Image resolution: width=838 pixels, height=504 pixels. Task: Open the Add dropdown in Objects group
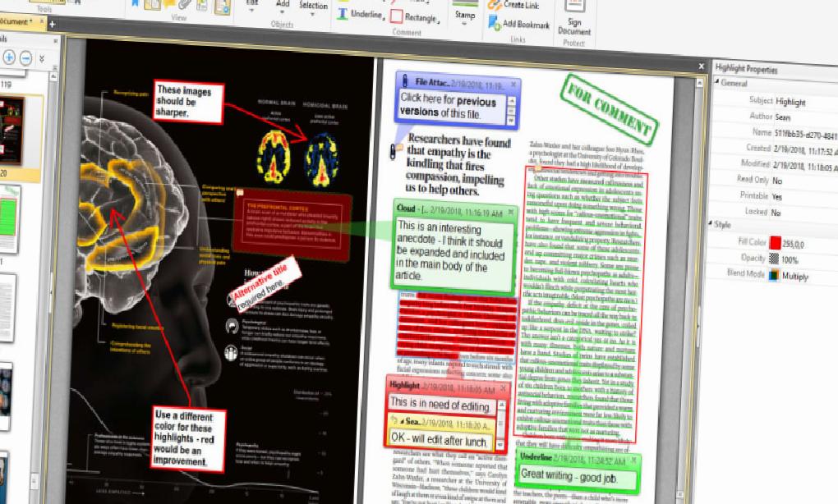282,12
